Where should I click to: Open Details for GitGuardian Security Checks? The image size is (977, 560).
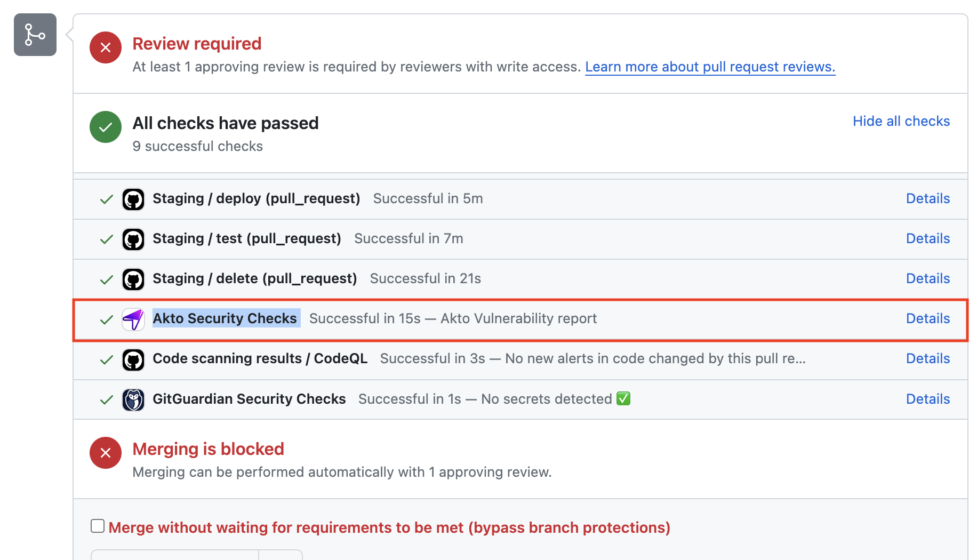pyautogui.click(x=927, y=399)
